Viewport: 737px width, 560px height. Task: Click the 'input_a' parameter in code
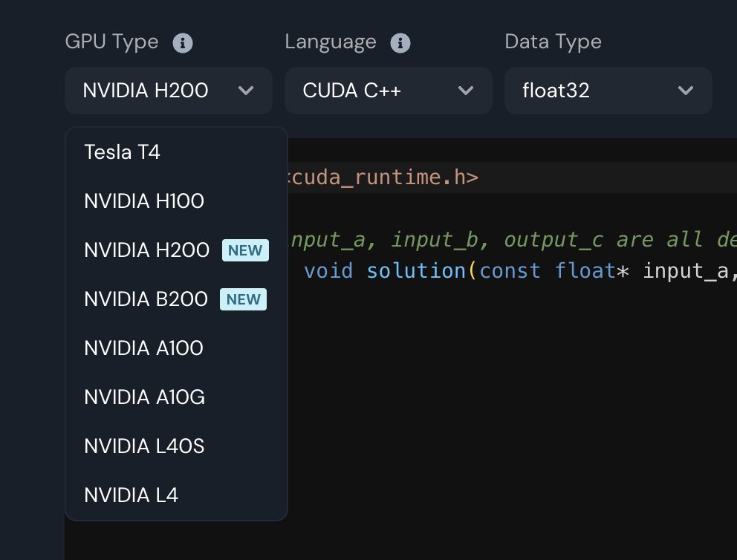[685, 271]
